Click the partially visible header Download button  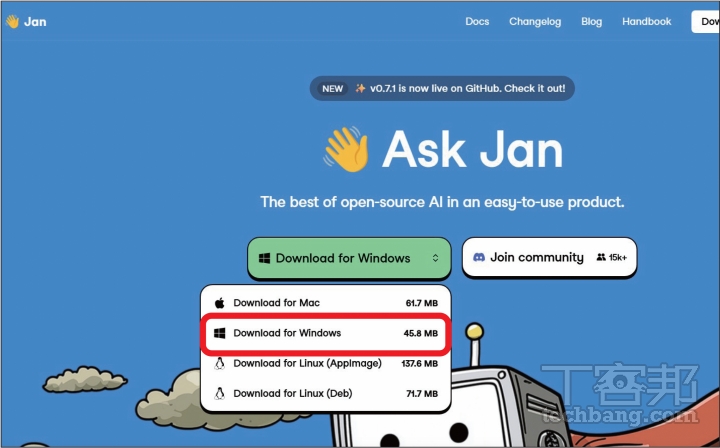tap(706, 22)
